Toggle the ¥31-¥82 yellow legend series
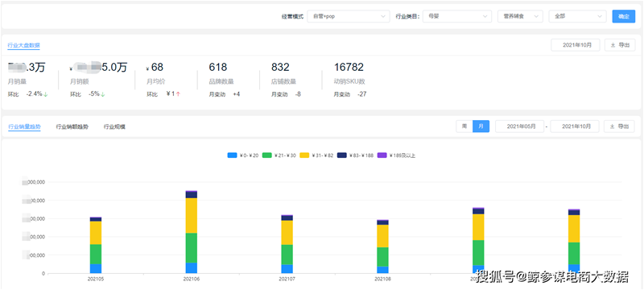 (317, 155)
